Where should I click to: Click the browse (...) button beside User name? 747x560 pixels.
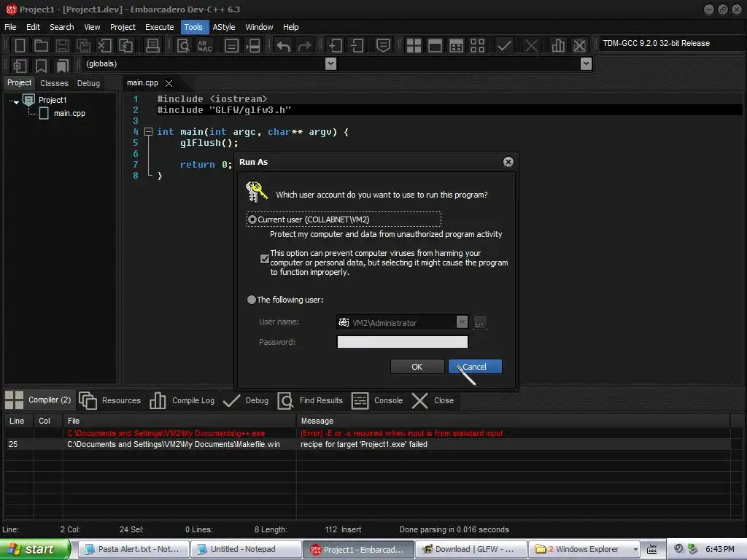point(480,323)
